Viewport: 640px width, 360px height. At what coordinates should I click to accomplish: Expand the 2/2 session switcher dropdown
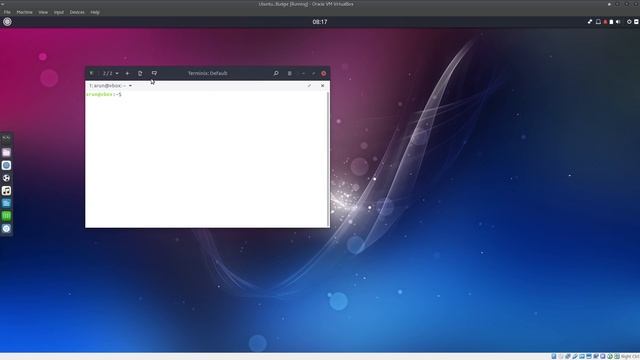111,73
